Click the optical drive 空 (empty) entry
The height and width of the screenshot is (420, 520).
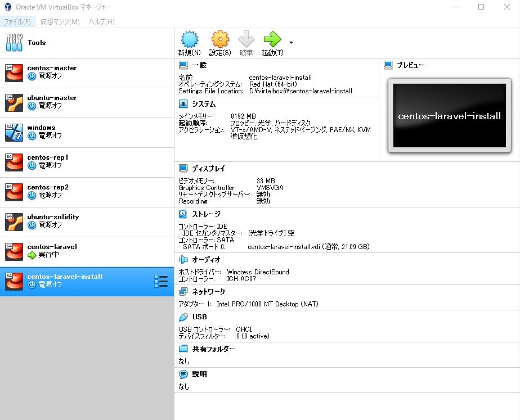(271, 233)
